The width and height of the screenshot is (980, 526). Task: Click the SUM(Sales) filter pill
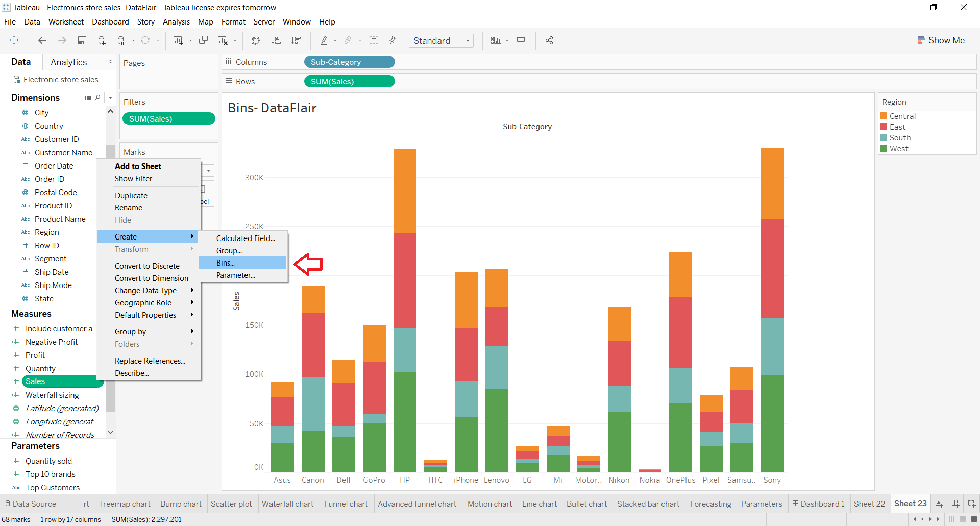(x=169, y=118)
